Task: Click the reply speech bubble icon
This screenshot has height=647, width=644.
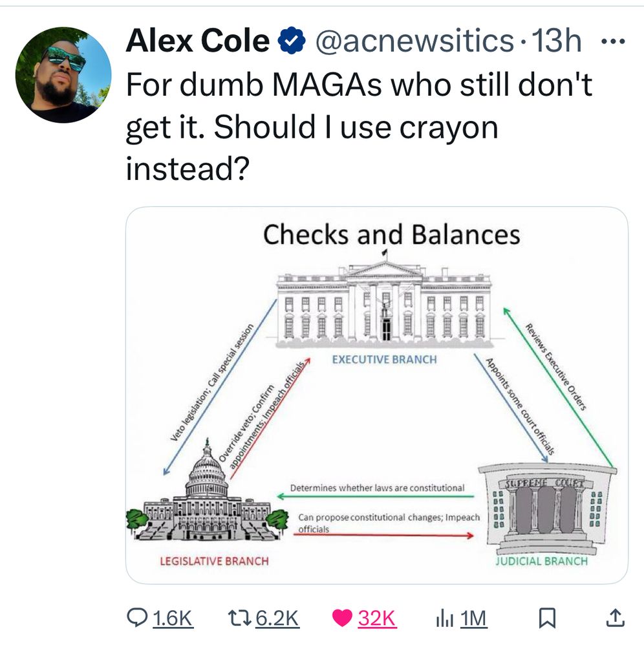Action: (138, 619)
